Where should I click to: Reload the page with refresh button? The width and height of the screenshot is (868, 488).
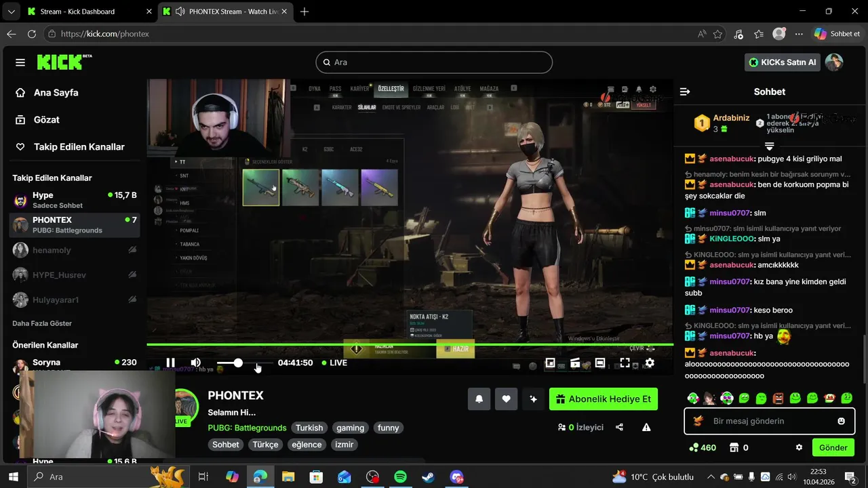tap(32, 34)
